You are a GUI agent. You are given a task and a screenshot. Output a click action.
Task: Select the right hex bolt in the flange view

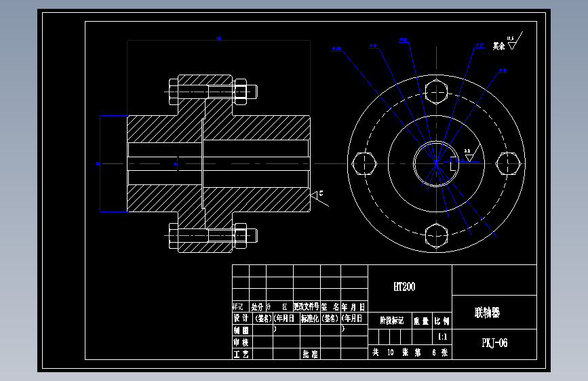point(508,163)
